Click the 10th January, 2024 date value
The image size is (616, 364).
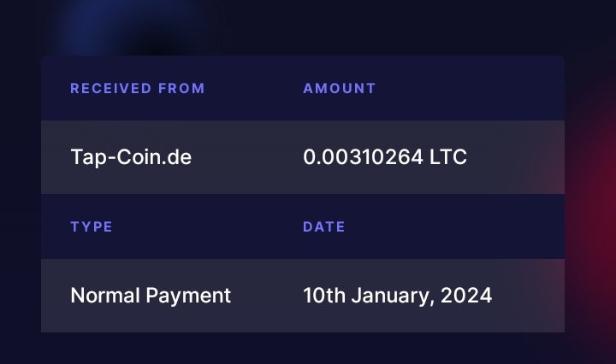[x=397, y=296]
